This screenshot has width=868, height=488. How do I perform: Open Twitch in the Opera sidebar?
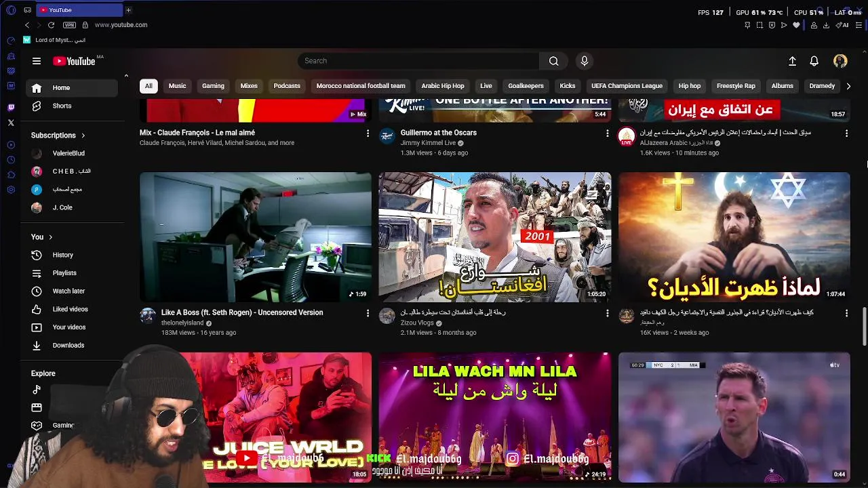(11, 107)
